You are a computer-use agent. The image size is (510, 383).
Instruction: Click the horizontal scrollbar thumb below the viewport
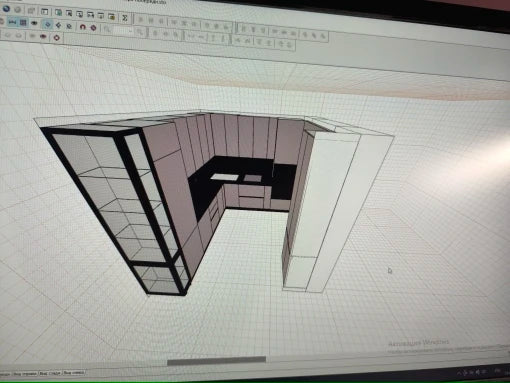[x=217, y=361]
